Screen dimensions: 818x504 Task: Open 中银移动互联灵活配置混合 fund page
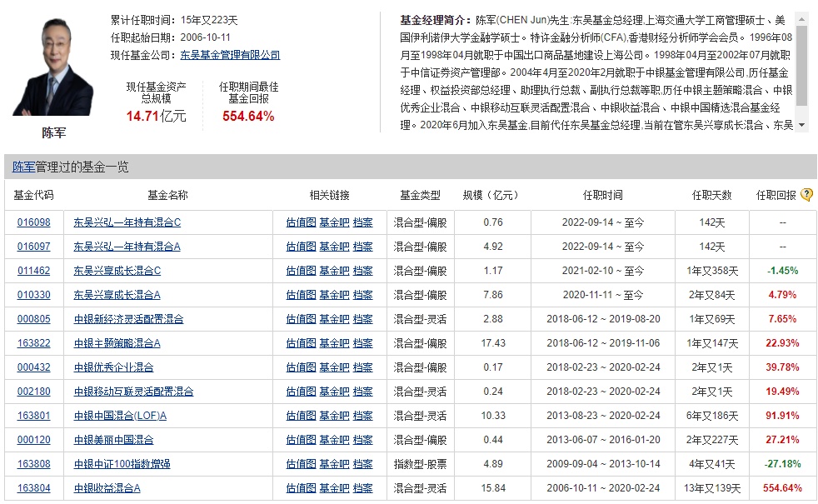pos(133,392)
